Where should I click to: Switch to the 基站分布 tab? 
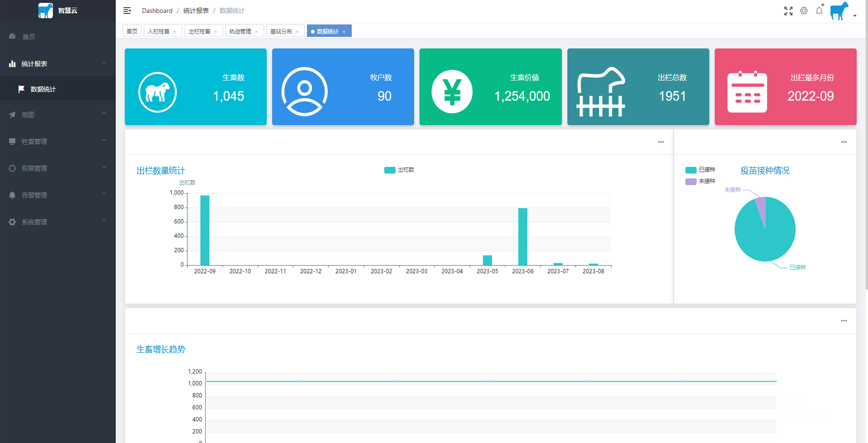(x=281, y=32)
